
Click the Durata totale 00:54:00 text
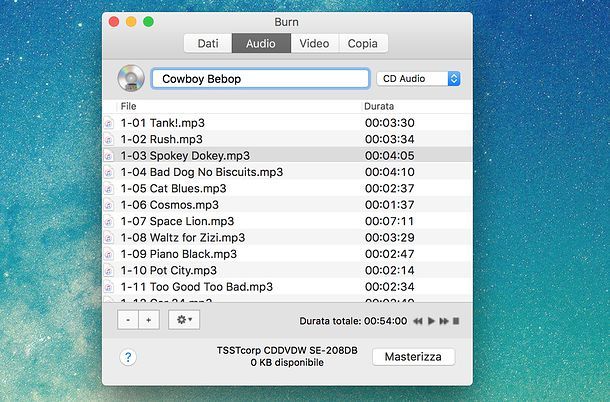point(353,321)
